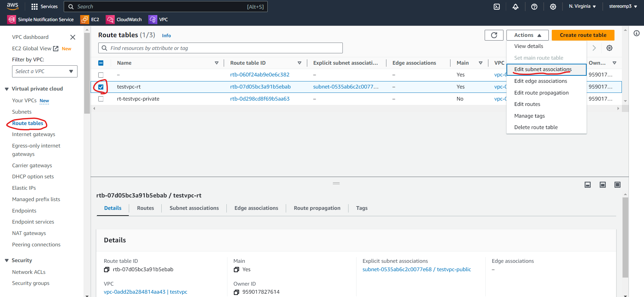Switch to the Route propagation tab
The image size is (644, 297).
(x=317, y=208)
